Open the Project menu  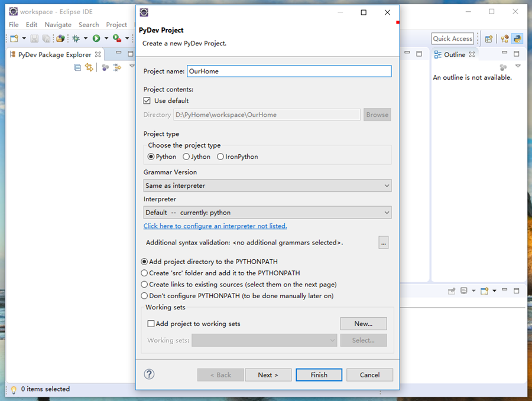[116, 25]
